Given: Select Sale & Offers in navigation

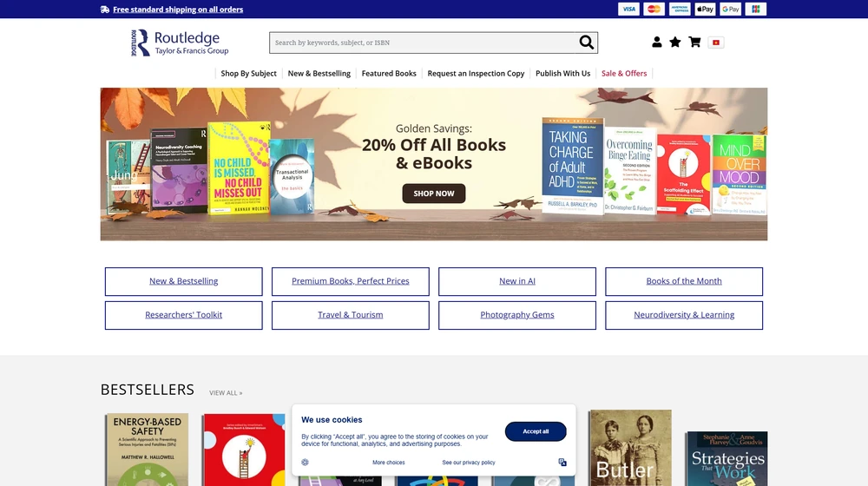Looking at the screenshot, I should click(x=624, y=73).
